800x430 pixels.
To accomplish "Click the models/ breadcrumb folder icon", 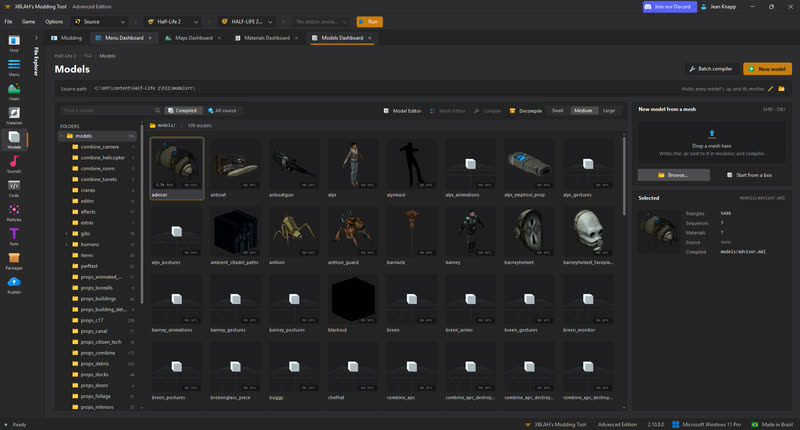I will pyautogui.click(x=153, y=125).
